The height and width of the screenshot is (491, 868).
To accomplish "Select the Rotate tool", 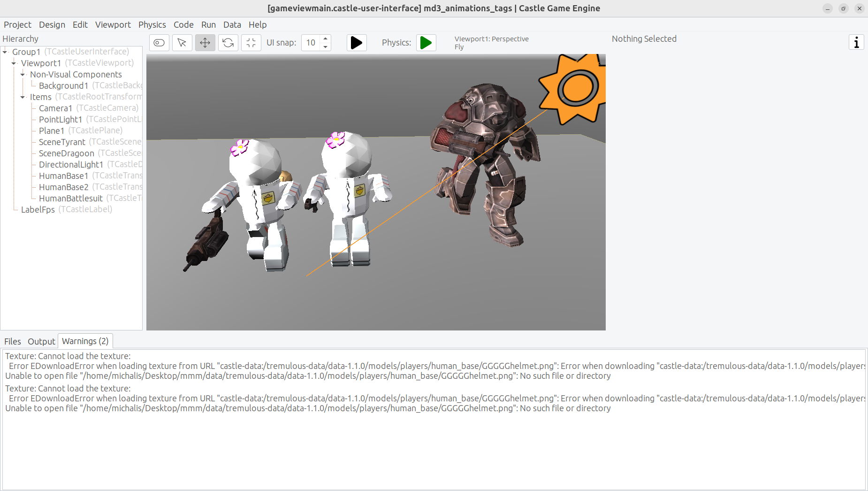I will 228,43.
